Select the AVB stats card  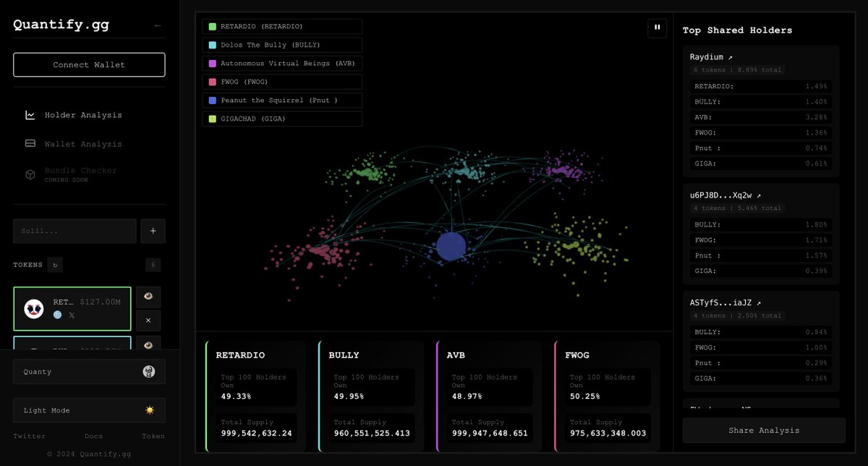[489, 397]
